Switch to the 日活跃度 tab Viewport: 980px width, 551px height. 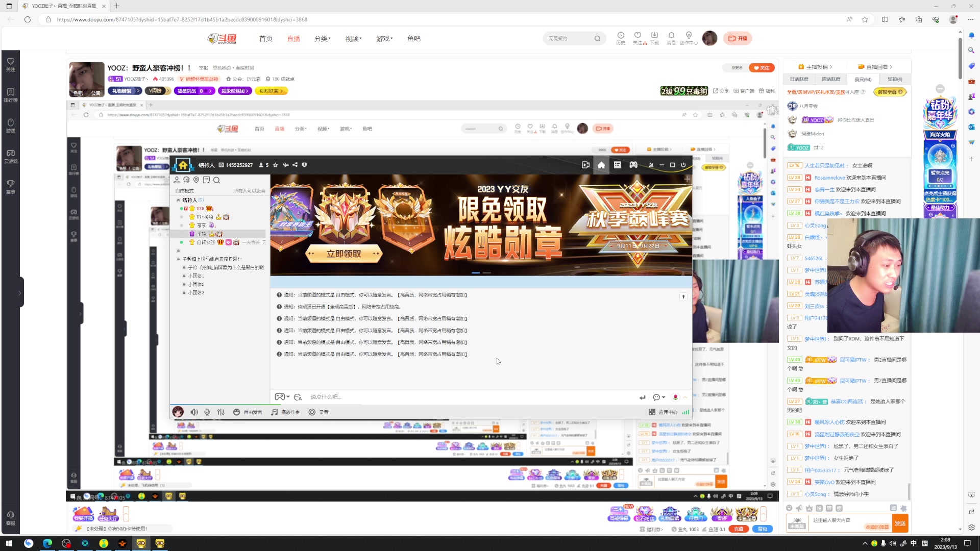799,79
